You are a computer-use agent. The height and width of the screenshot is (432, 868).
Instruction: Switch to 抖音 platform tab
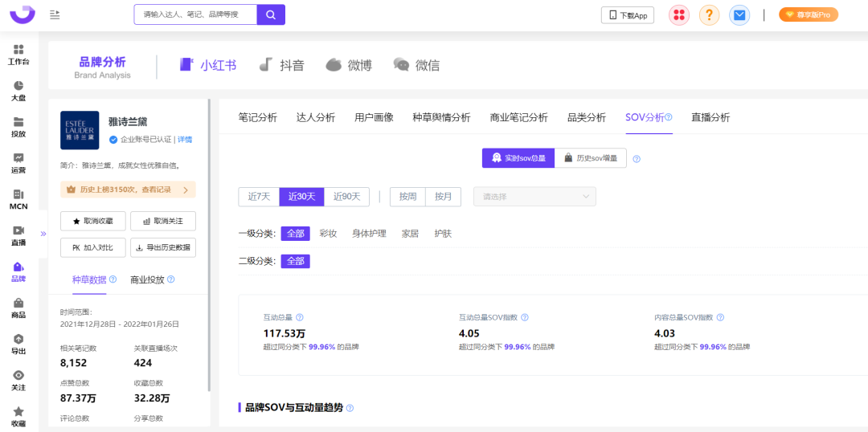point(282,65)
